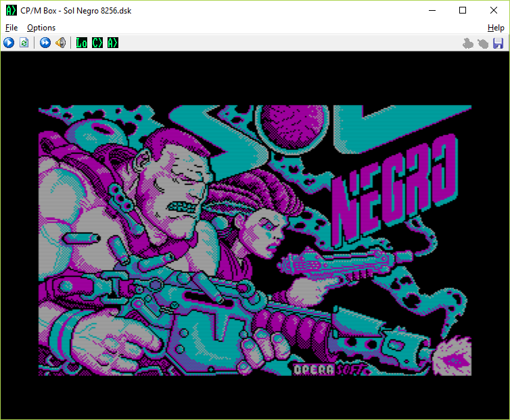Image resolution: width=510 pixels, height=420 pixels.
Task: Click the green 'A>' drive icon in toolbar
Action: 113,43
